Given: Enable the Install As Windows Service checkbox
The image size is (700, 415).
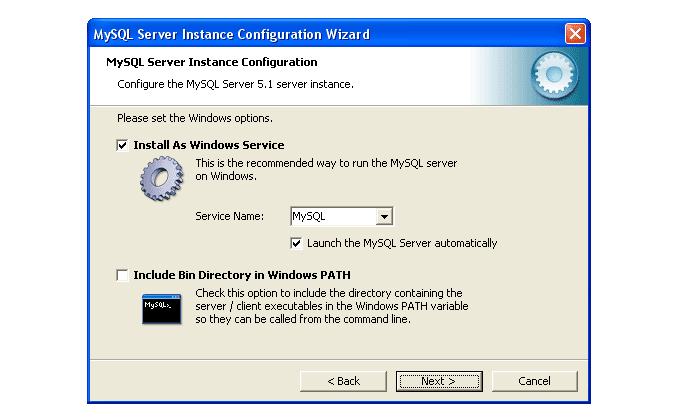Looking at the screenshot, I should (122, 145).
